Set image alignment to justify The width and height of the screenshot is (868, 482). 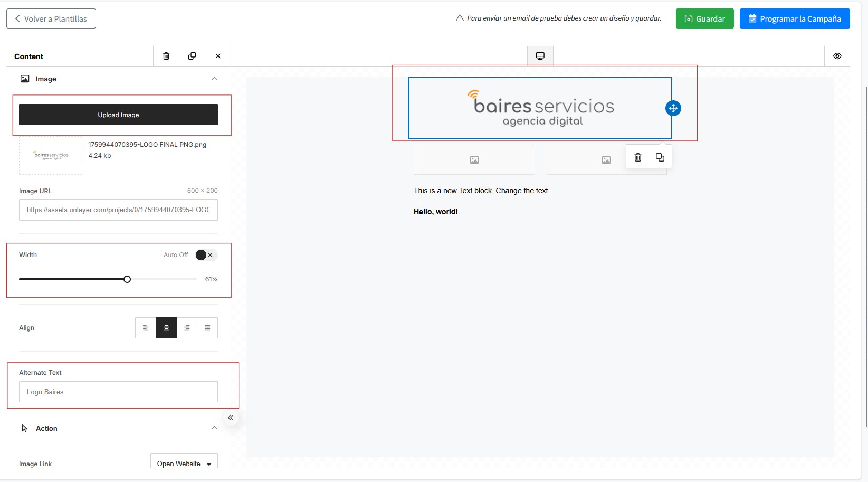click(207, 328)
